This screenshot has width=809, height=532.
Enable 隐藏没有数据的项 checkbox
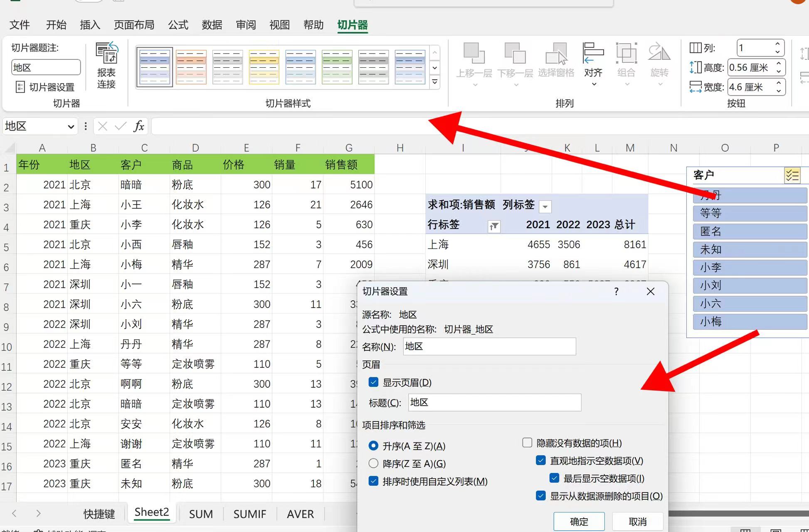[527, 443]
